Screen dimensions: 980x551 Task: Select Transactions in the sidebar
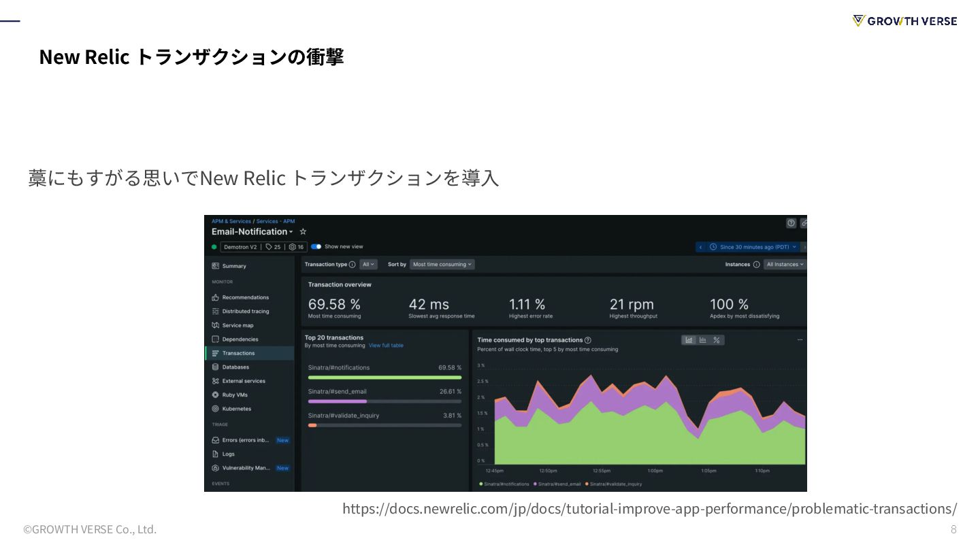click(250, 353)
